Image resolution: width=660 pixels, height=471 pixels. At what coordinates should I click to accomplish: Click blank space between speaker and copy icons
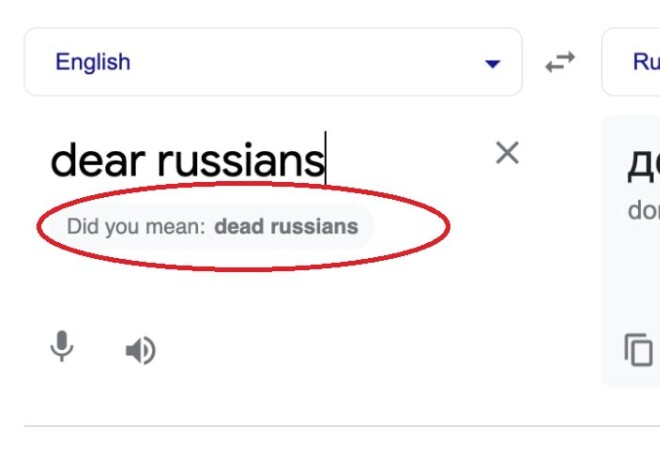[380, 350]
